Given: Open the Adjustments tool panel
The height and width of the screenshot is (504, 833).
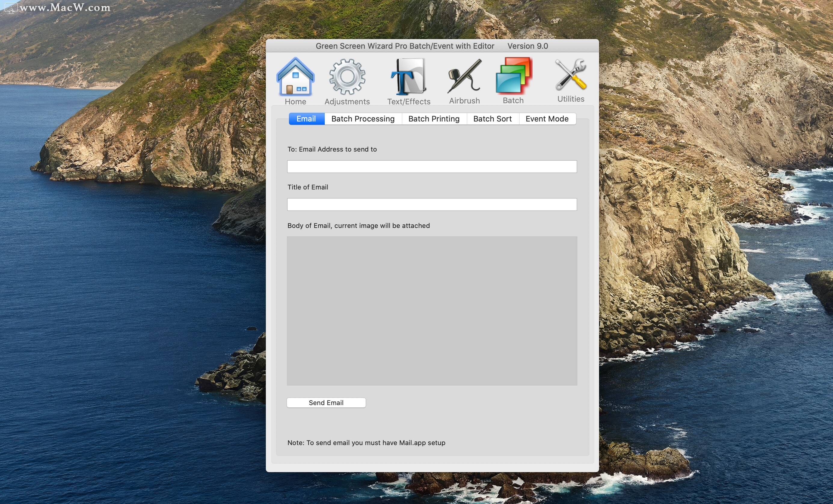Looking at the screenshot, I should point(347,80).
